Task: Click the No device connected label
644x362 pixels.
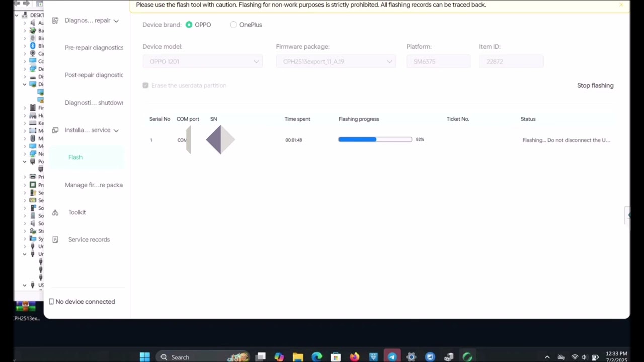Action: (85, 302)
